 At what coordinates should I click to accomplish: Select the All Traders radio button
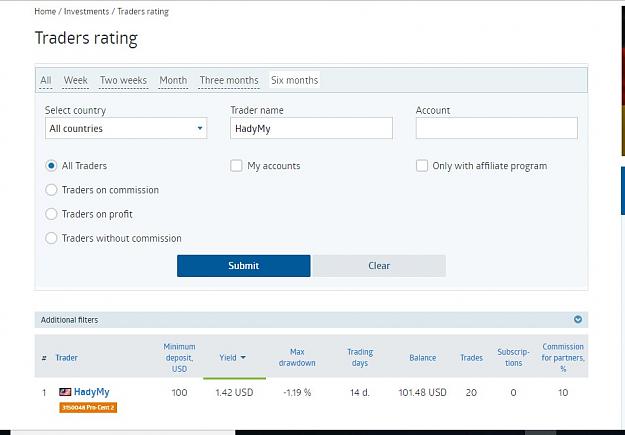(51, 165)
